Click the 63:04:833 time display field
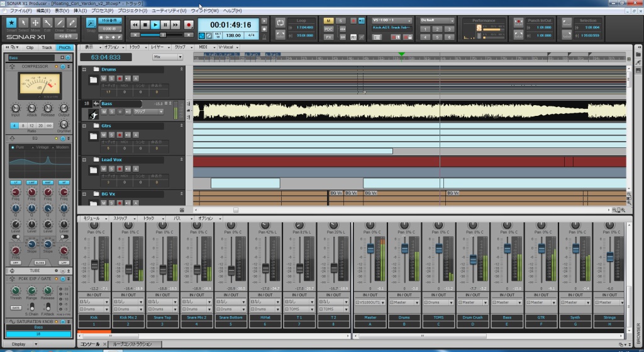 pos(106,57)
